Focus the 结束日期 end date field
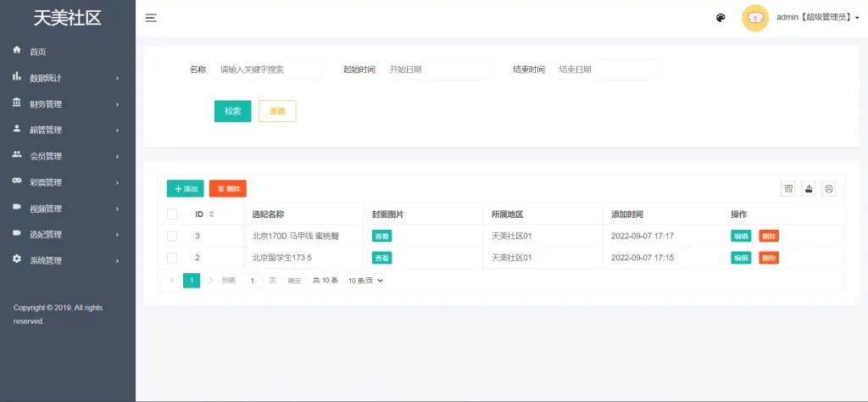Viewport: 868px width, 402px height. pos(606,70)
